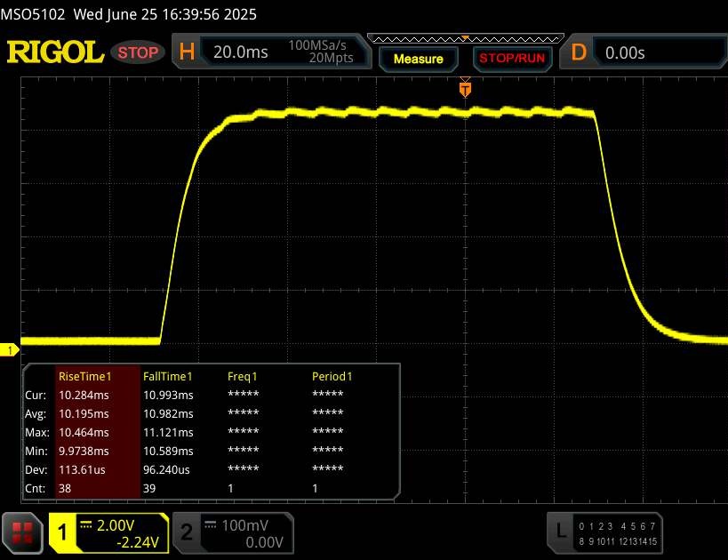Select the 100MSa/s 20Mpts readout
728x560 pixels.
(320, 52)
